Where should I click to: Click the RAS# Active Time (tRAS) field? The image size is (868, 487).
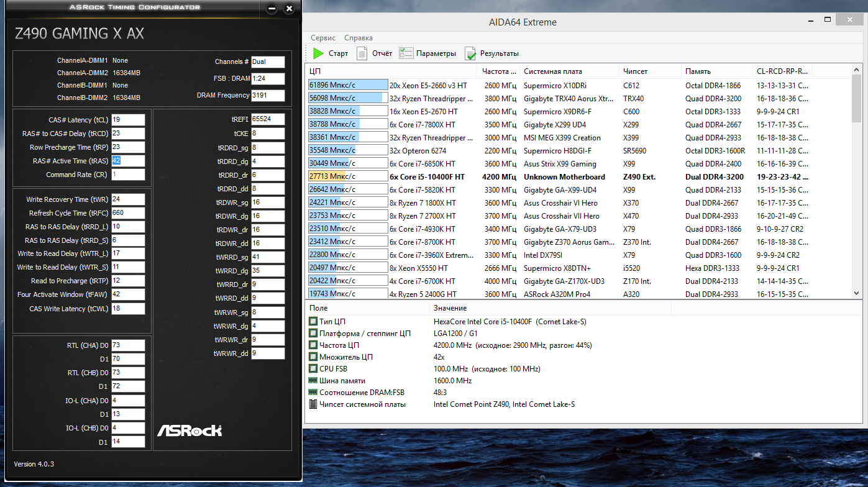click(x=128, y=161)
